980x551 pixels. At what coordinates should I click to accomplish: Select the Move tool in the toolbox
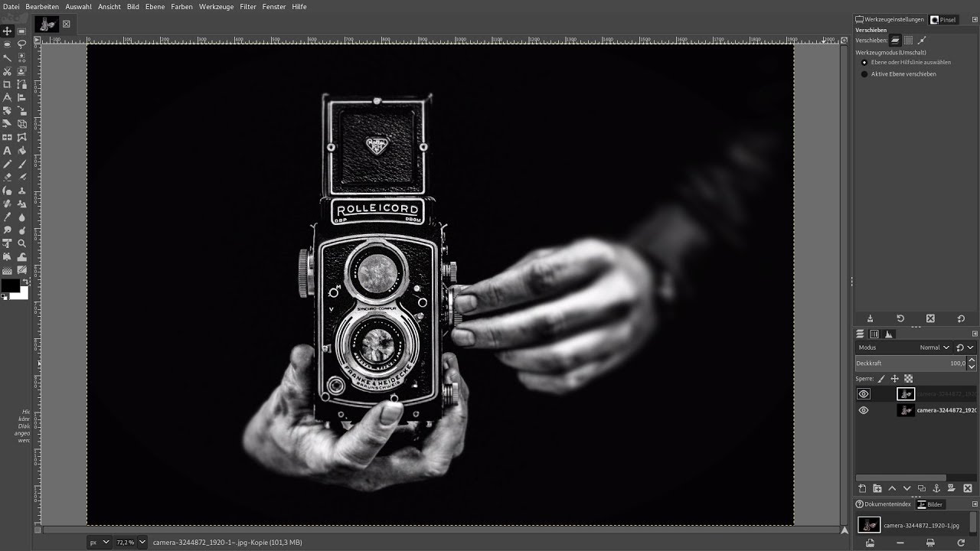tap(7, 31)
